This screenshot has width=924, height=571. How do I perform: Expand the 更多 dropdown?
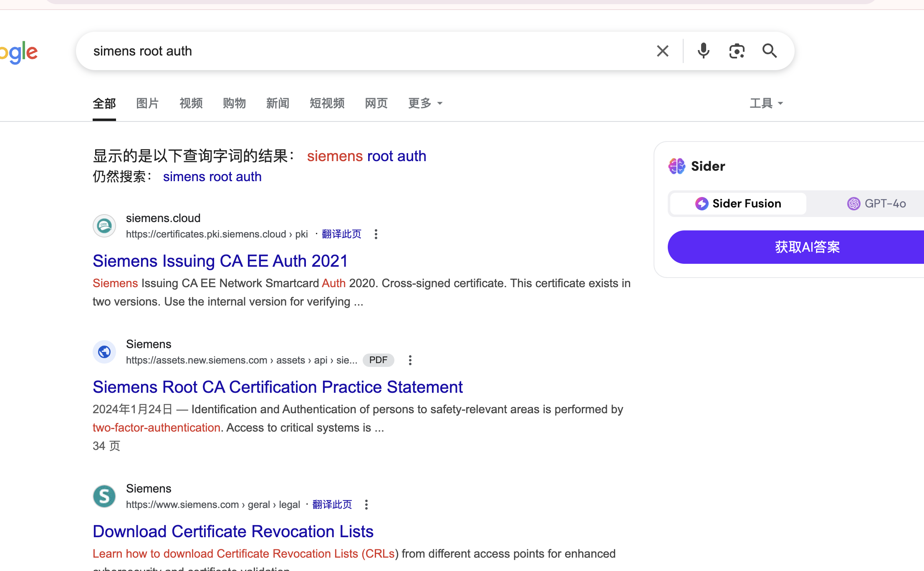[x=425, y=103]
